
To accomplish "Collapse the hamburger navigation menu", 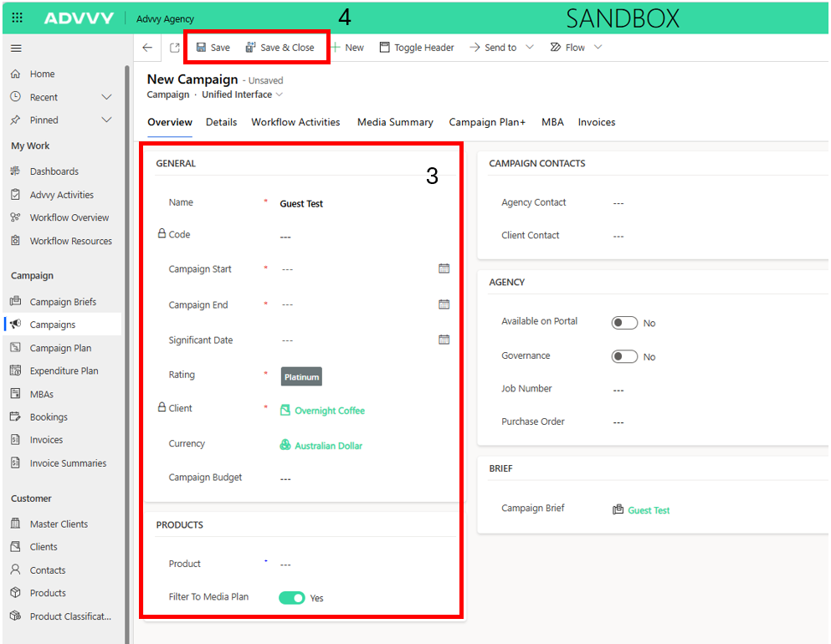I will pyautogui.click(x=17, y=49).
